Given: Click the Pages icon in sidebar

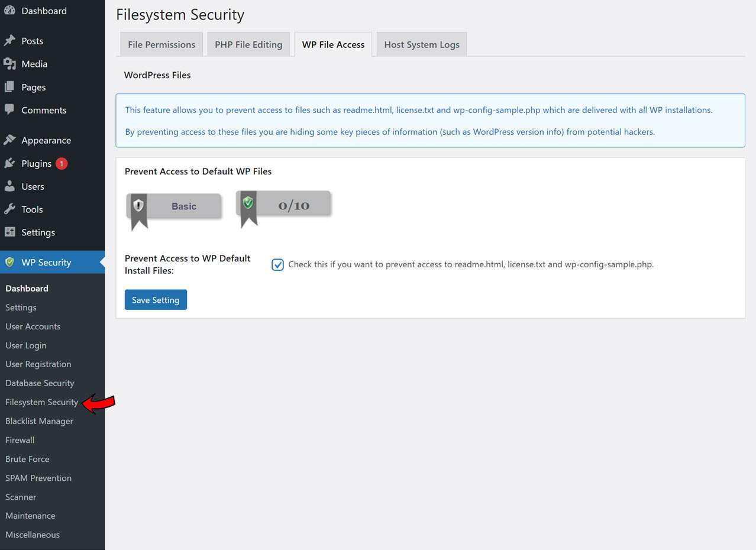Looking at the screenshot, I should click(9, 87).
